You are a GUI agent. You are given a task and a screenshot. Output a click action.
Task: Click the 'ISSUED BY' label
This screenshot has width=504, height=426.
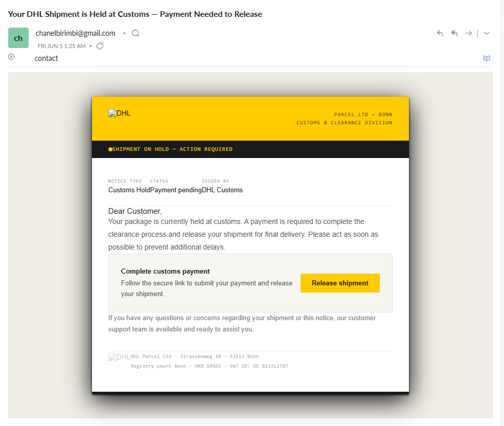coord(215,181)
